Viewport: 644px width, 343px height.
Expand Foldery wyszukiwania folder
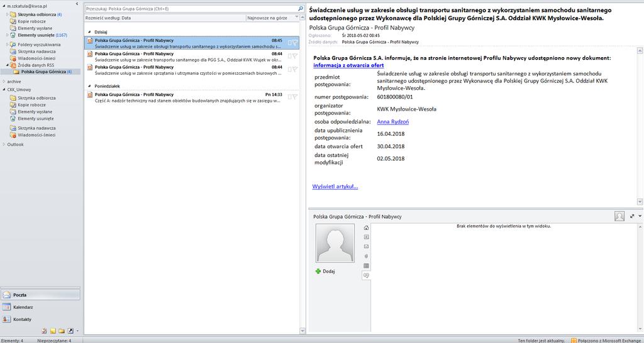(8, 45)
